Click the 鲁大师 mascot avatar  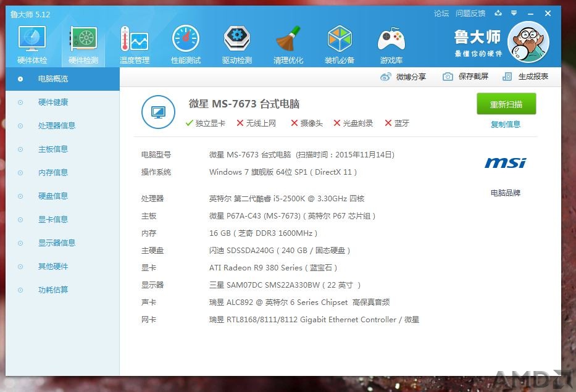528,41
